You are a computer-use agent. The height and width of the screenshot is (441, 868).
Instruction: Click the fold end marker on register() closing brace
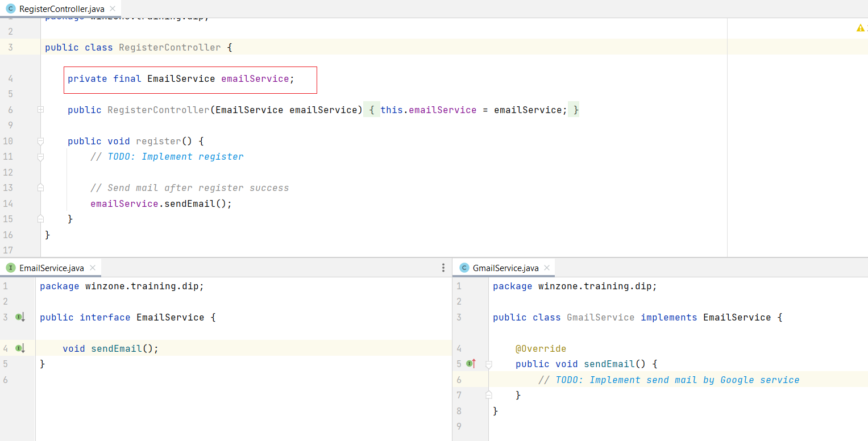pyautogui.click(x=40, y=218)
